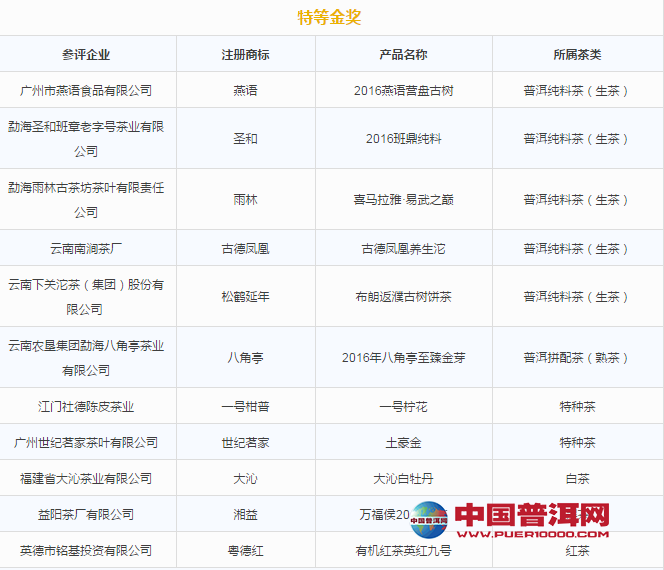Viewport: 664px width, 570px height.
Task: Select 英德市铭基投资有限公司 company cell
Action: [86, 550]
